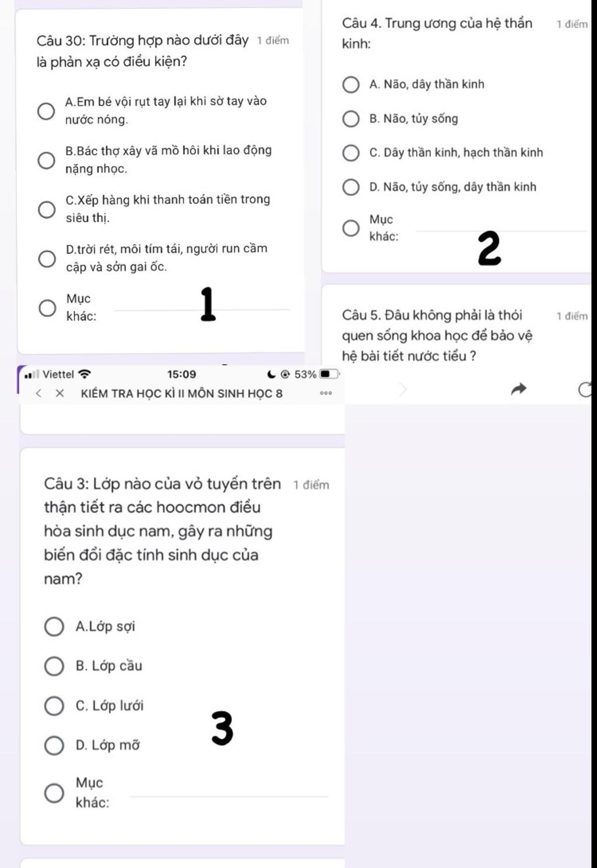Image resolution: width=597 pixels, height=868 pixels.
Task: Pick 'A.Lớp sợi' answer
Action: [x=54, y=627]
